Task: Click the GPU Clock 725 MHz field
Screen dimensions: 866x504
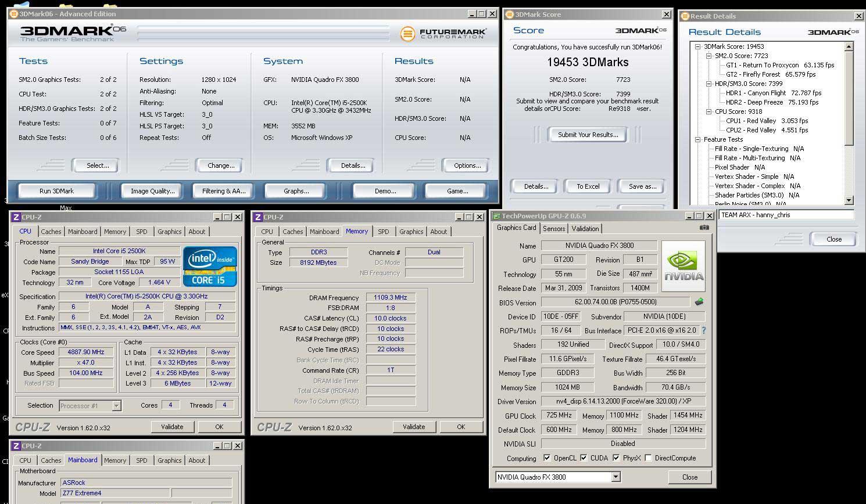Action: coord(559,415)
